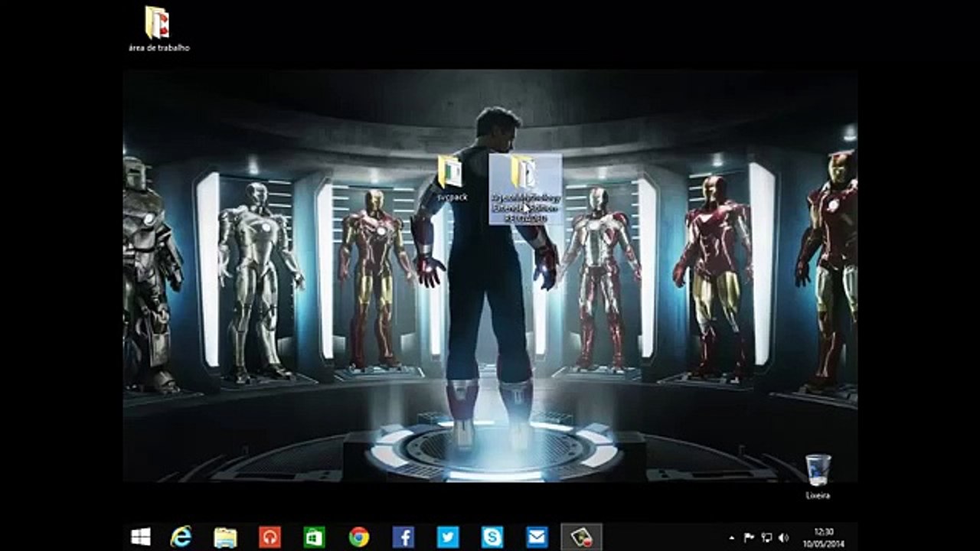Show hidden tray icons arrow

click(x=731, y=538)
